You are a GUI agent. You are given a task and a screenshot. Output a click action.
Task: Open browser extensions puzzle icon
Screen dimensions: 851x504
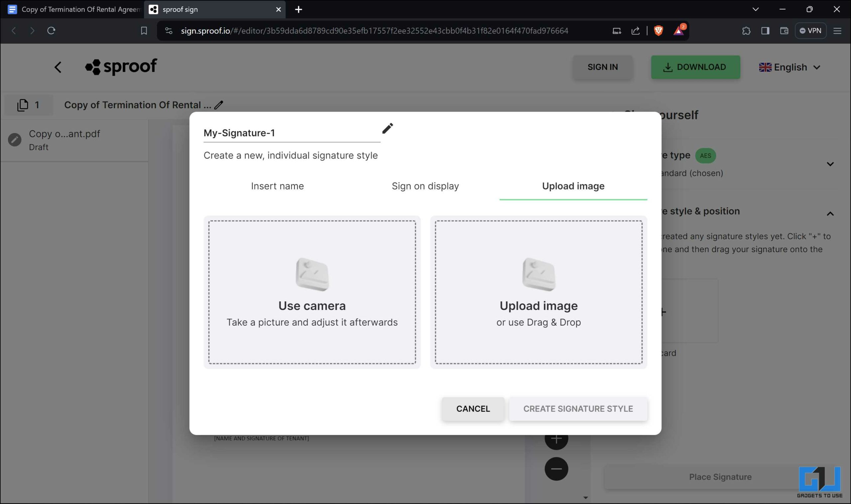click(746, 31)
